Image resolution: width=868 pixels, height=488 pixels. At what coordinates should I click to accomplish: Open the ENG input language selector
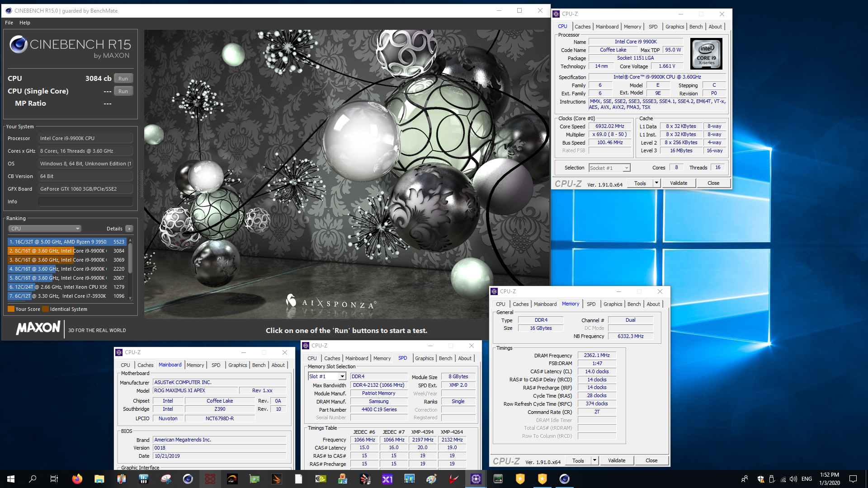tap(807, 479)
